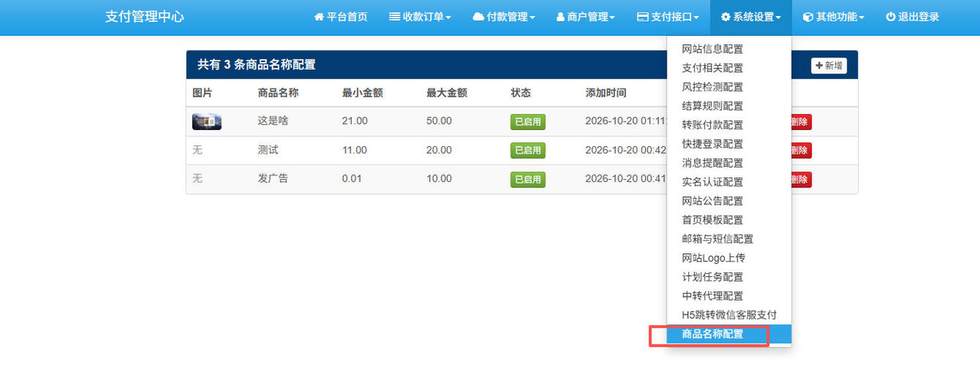
Task: Open 平台首页 in the navbar
Action: [341, 17]
